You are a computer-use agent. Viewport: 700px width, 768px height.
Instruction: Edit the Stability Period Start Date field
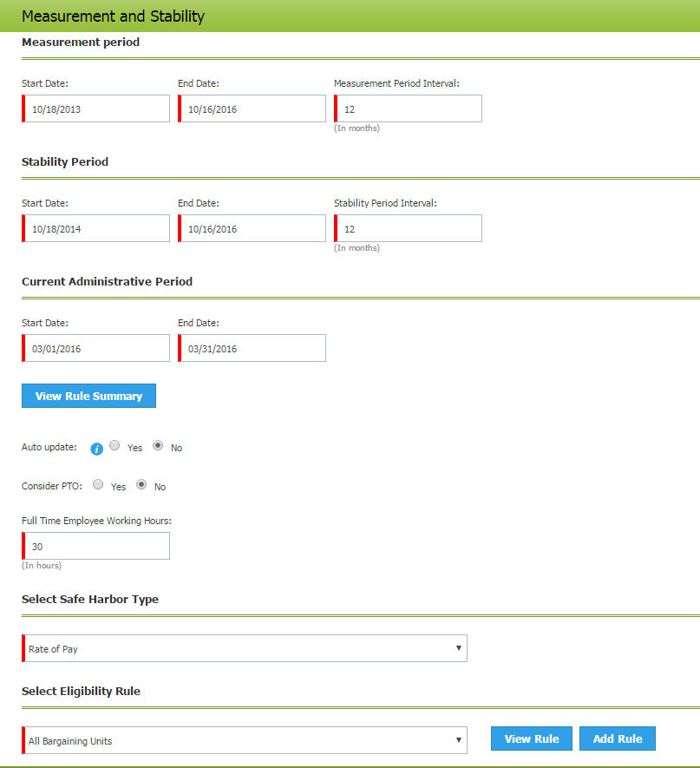pyautogui.click(x=96, y=229)
